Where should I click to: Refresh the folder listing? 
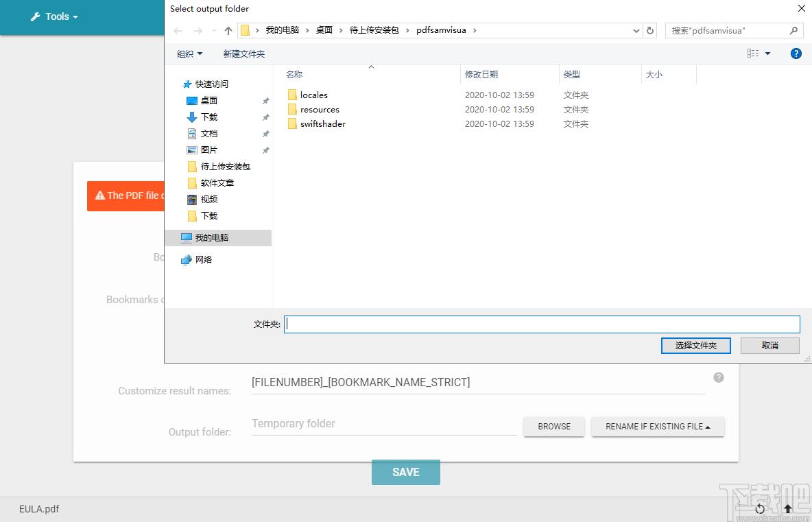[x=650, y=31]
